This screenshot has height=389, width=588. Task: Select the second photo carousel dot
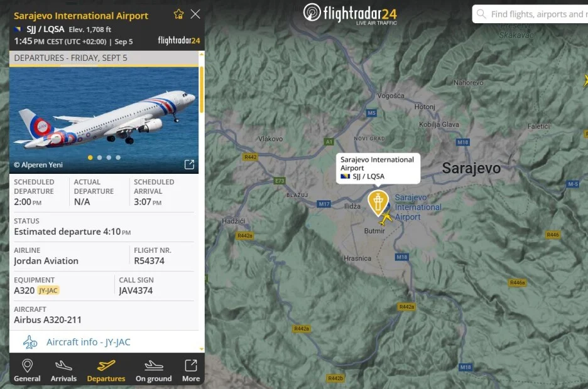click(x=99, y=157)
